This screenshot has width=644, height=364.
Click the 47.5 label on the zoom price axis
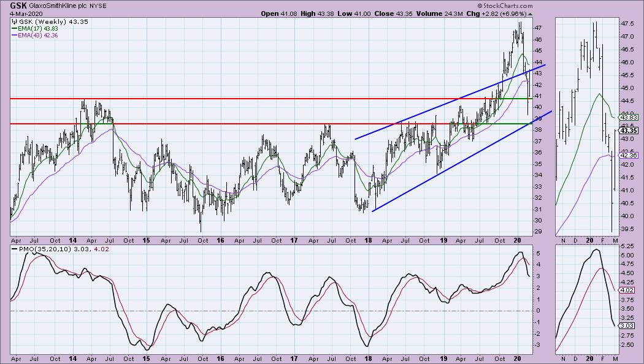627,24
